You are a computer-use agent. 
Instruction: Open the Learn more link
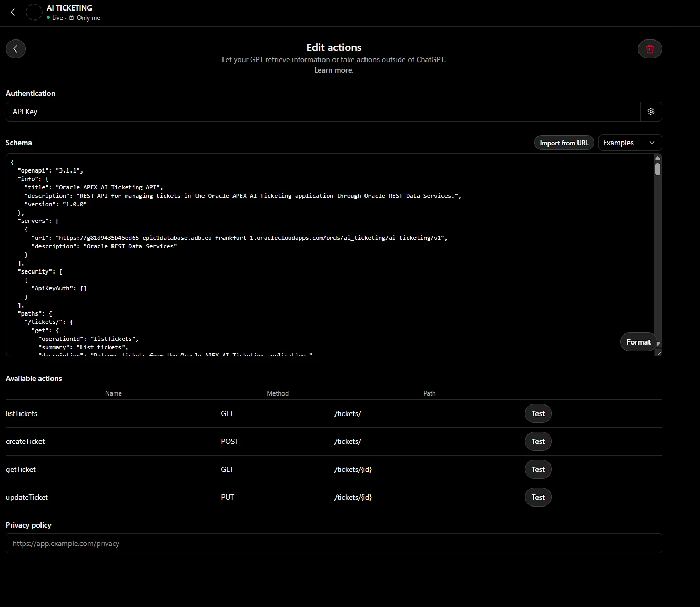tap(334, 70)
